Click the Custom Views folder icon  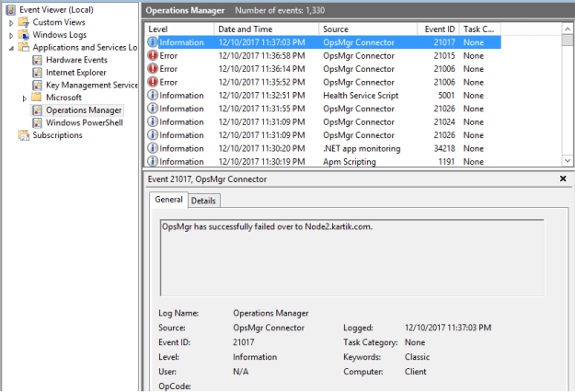[x=24, y=22]
